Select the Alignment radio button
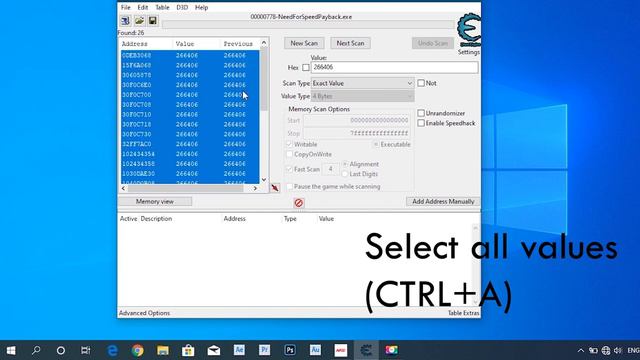The height and width of the screenshot is (360, 640). (345, 164)
